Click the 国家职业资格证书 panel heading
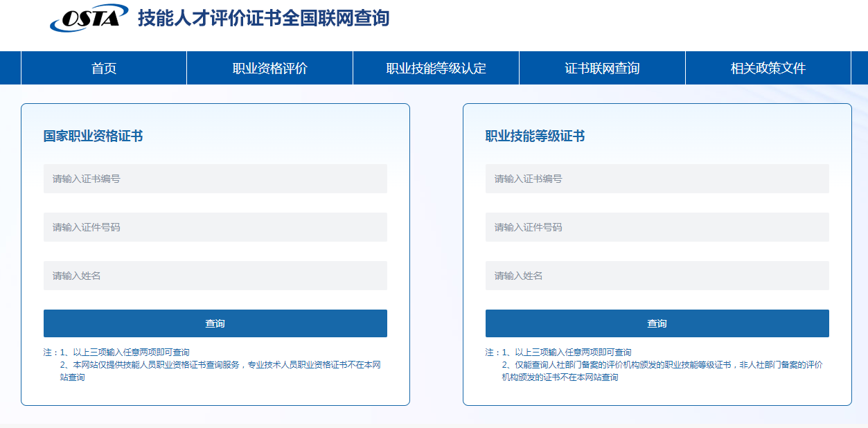The image size is (868, 428). click(94, 136)
